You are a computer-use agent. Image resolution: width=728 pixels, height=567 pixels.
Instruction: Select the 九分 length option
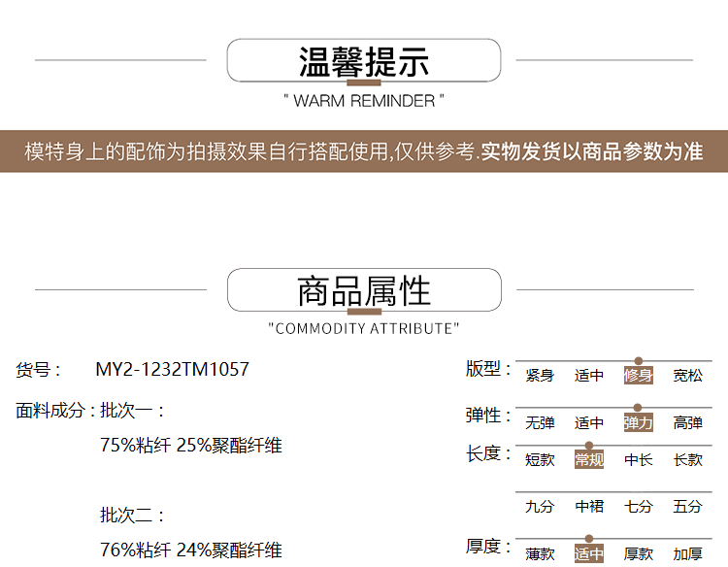click(540, 507)
